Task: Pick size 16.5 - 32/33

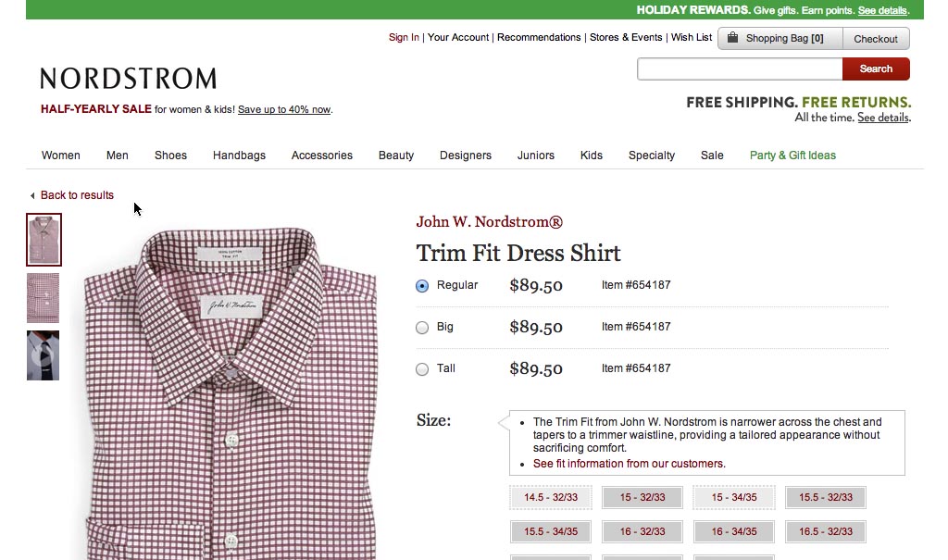Action: (826, 532)
